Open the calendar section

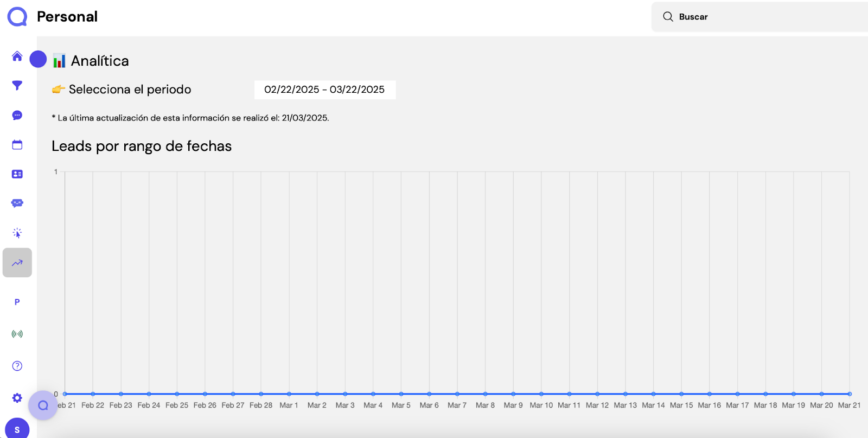[x=17, y=144]
